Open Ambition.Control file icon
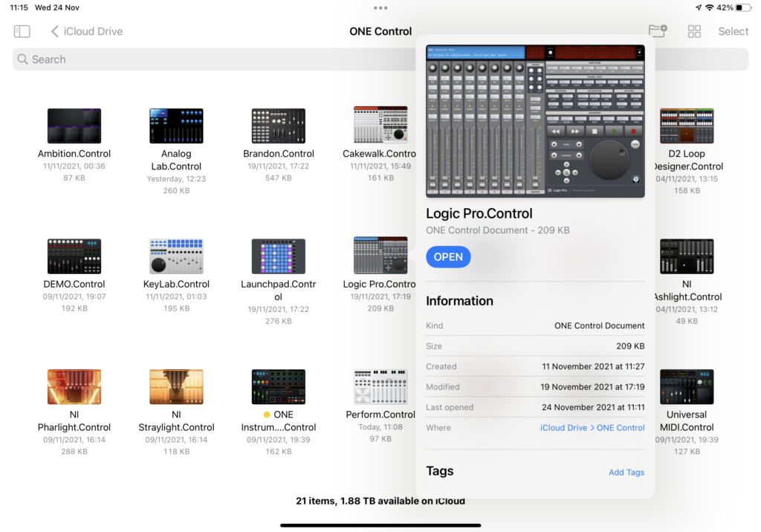 click(x=74, y=126)
